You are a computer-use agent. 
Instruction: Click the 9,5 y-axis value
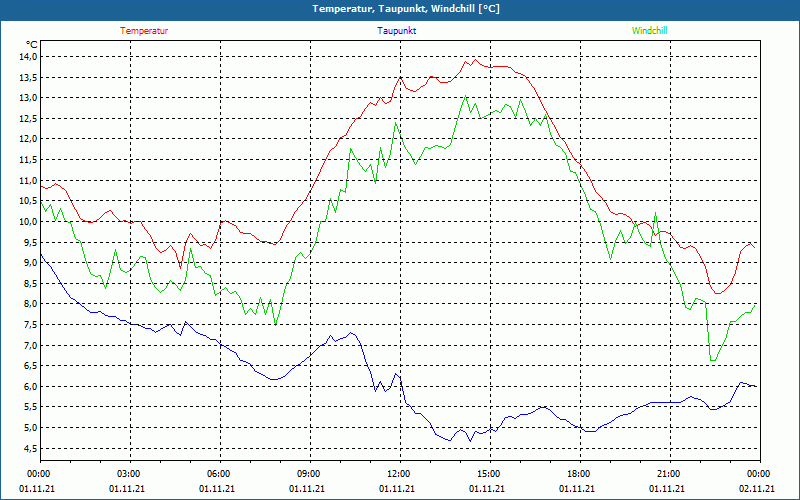[x=30, y=242]
